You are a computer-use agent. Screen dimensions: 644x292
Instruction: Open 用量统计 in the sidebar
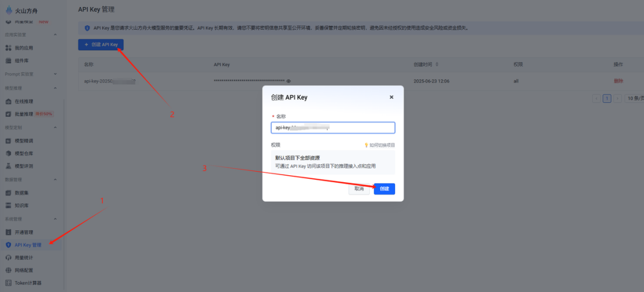(x=24, y=258)
